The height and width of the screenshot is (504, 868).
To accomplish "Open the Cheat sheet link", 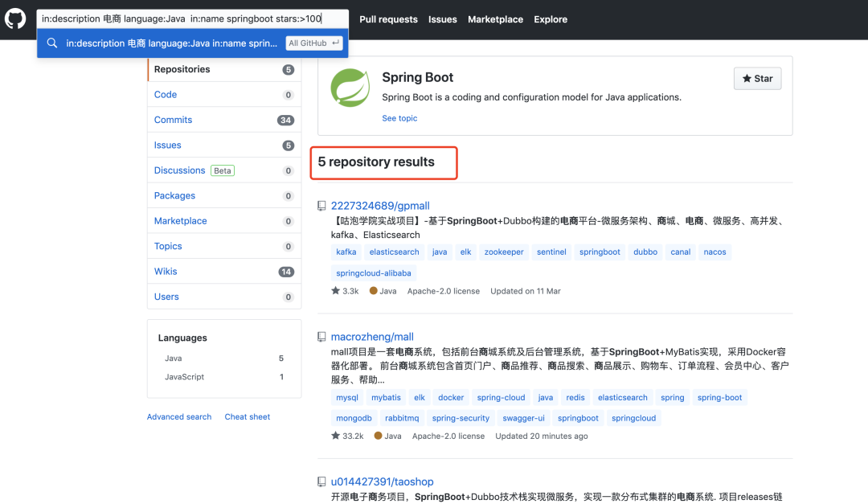I will 248,417.
